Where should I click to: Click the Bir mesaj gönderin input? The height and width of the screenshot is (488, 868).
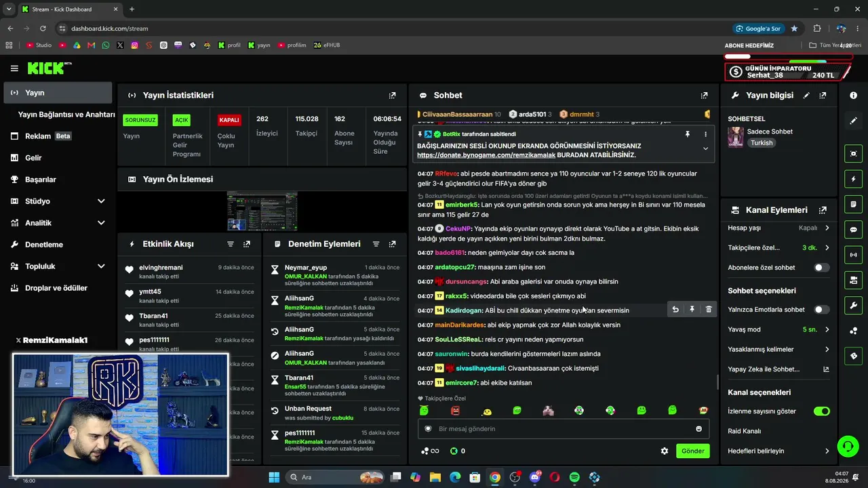[563, 429]
